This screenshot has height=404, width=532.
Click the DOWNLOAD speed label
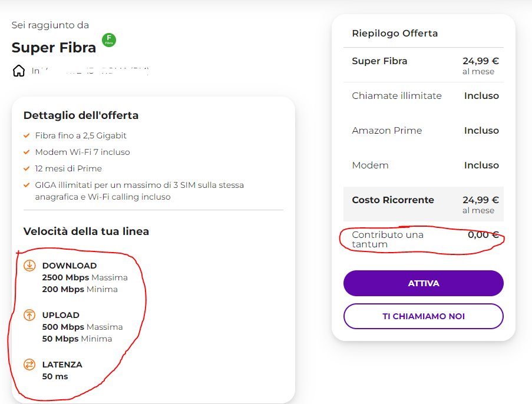pyautogui.click(x=70, y=266)
